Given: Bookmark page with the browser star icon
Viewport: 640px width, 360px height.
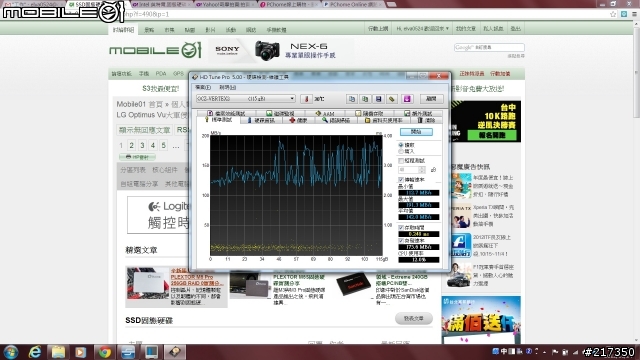Looking at the screenshot, I should coord(613,14).
